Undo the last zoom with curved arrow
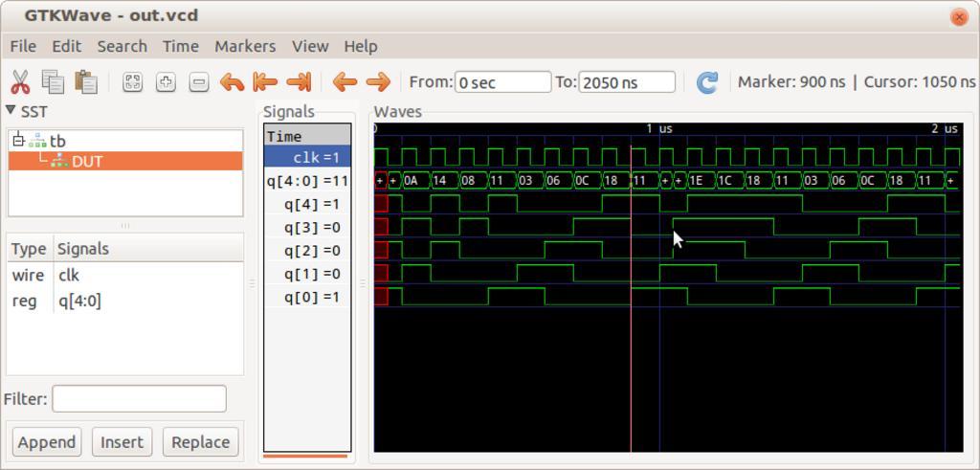 pyautogui.click(x=232, y=82)
